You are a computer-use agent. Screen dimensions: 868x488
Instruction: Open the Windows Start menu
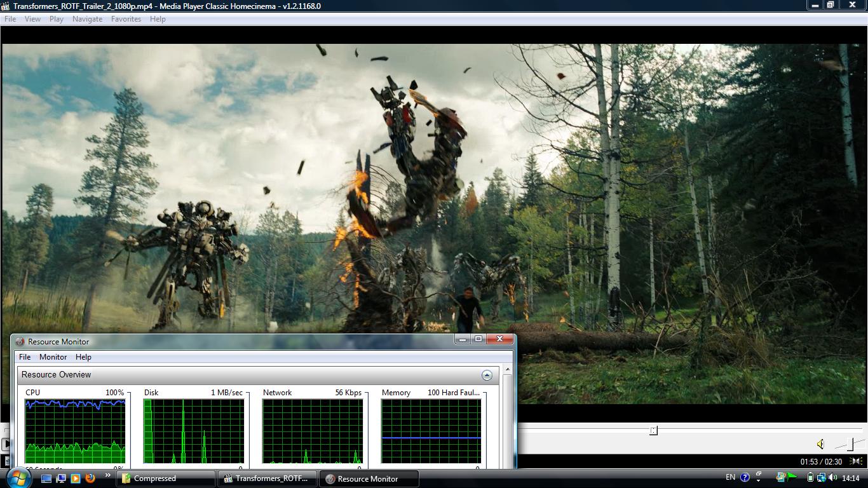pos(18,477)
